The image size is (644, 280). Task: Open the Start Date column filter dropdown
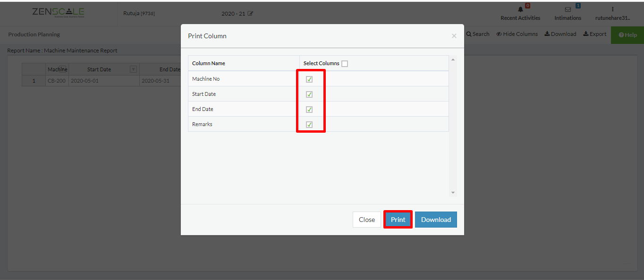(133, 69)
